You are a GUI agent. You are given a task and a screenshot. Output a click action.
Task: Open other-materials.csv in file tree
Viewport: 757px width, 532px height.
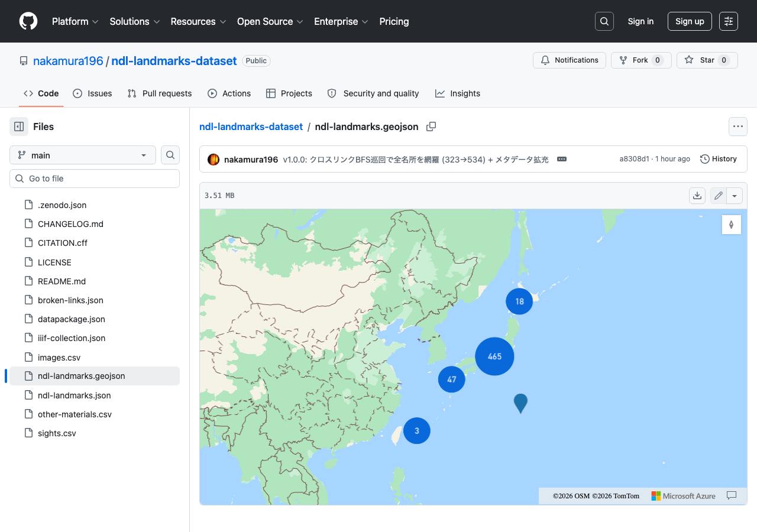coord(95,414)
